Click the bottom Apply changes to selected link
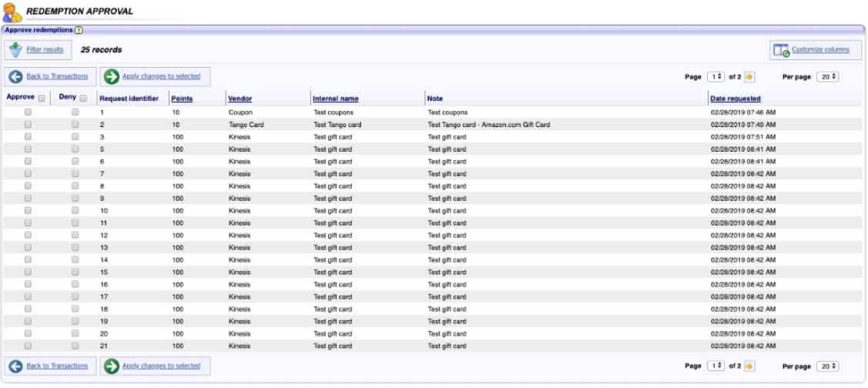 [161, 366]
